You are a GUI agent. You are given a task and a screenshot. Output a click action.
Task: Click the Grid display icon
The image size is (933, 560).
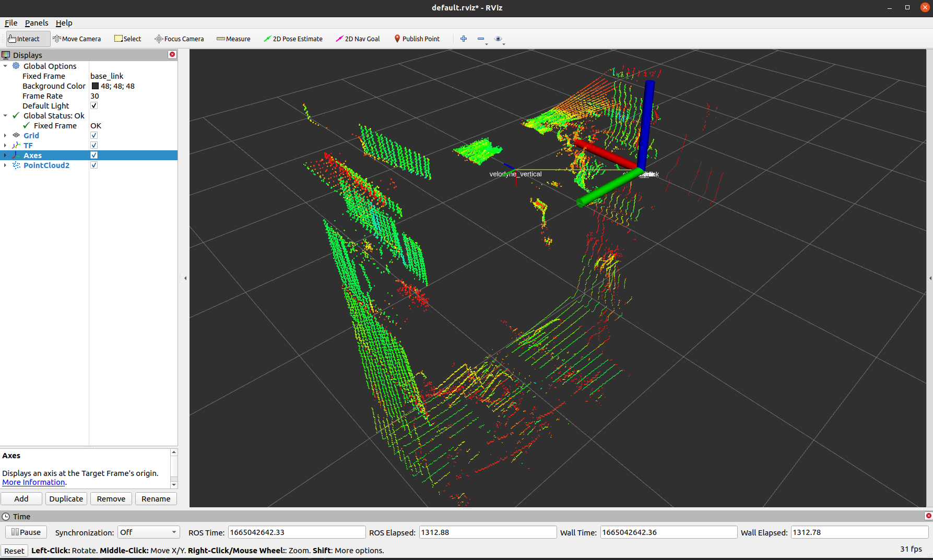tap(16, 135)
